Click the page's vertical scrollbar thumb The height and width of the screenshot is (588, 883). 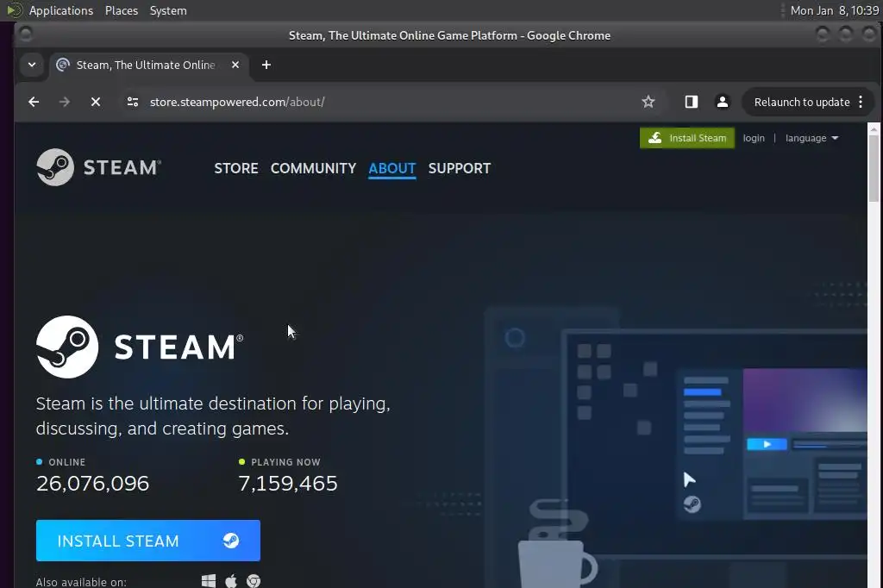coord(874,168)
